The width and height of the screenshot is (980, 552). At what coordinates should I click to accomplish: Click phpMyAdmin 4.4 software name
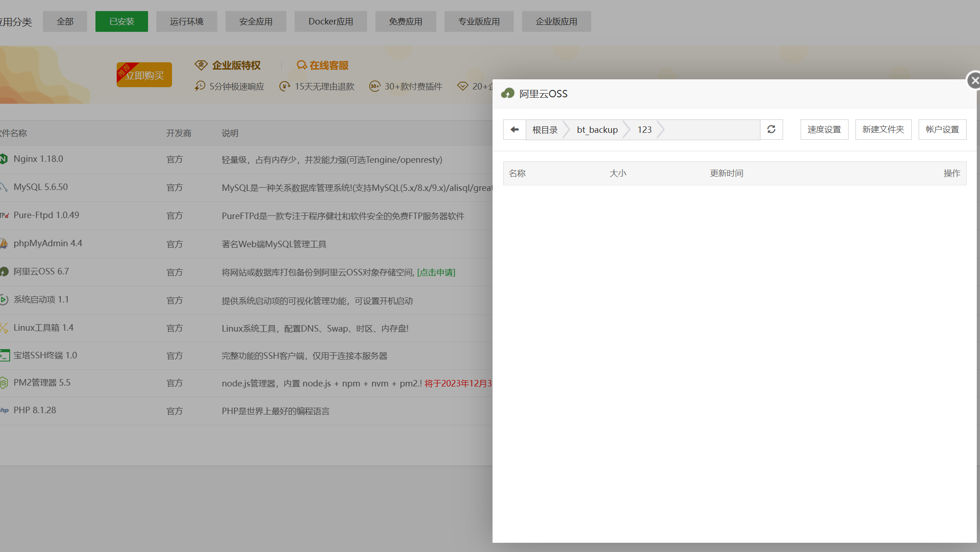(48, 243)
